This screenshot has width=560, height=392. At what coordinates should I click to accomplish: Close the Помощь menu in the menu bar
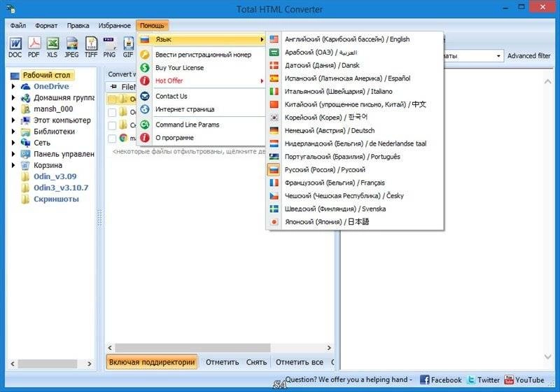click(x=152, y=25)
